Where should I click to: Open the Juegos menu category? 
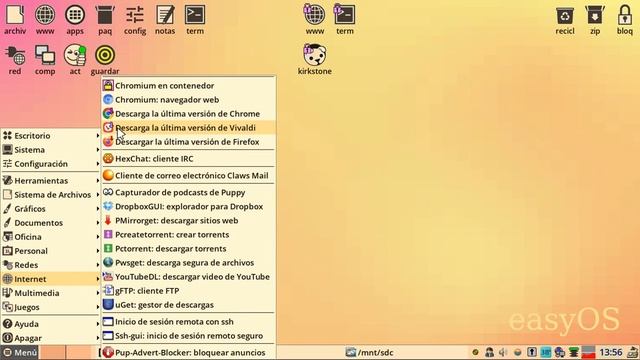[51, 307]
